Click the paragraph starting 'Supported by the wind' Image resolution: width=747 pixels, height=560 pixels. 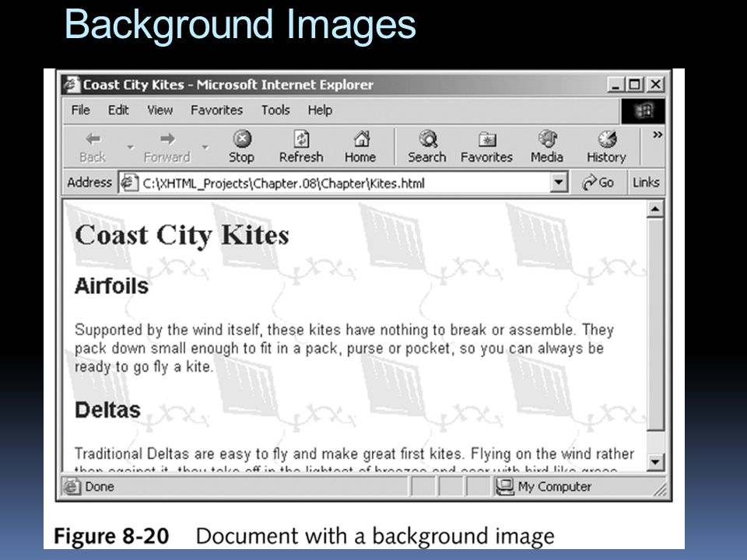coord(345,348)
